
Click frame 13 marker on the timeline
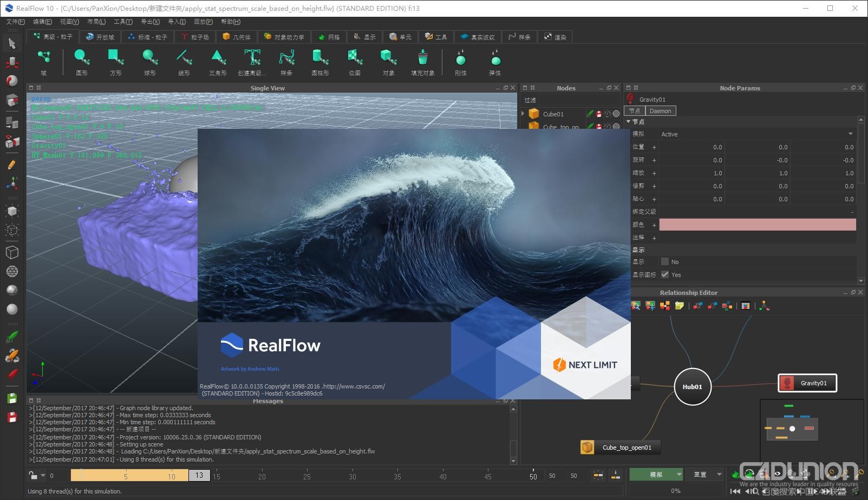coord(199,476)
